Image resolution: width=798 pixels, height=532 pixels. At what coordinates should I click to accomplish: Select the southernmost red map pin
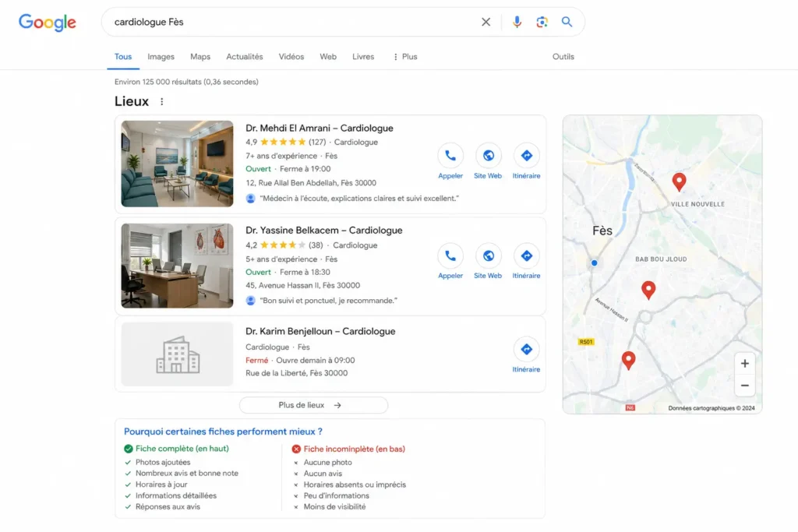click(x=629, y=361)
